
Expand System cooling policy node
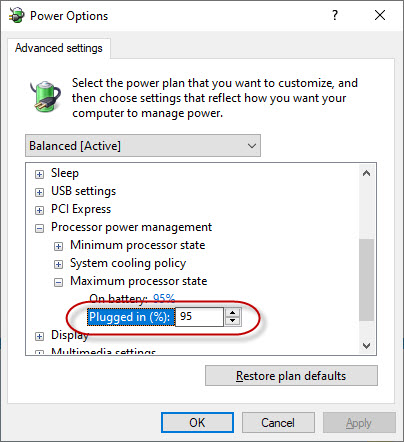coord(58,264)
